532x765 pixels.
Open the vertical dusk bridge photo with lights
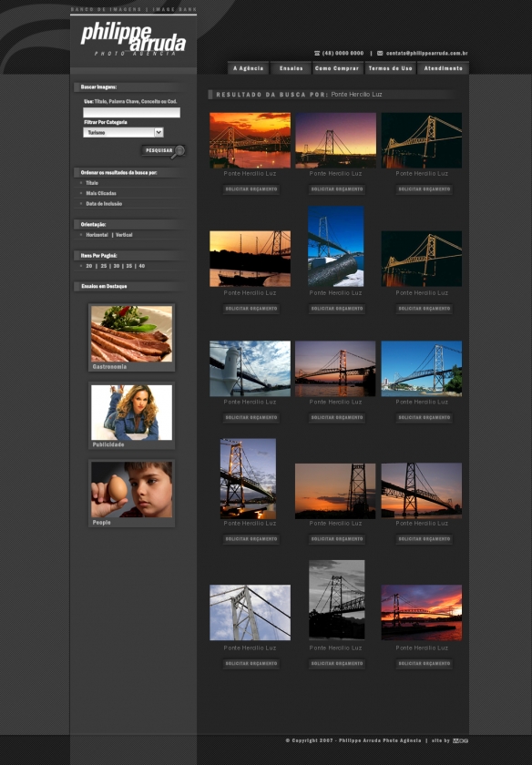coord(248,479)
